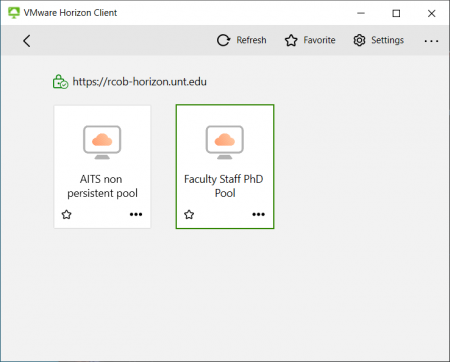
Task: Click the 'AITS non persistent pool' label
Action: [x=102, y=186]
